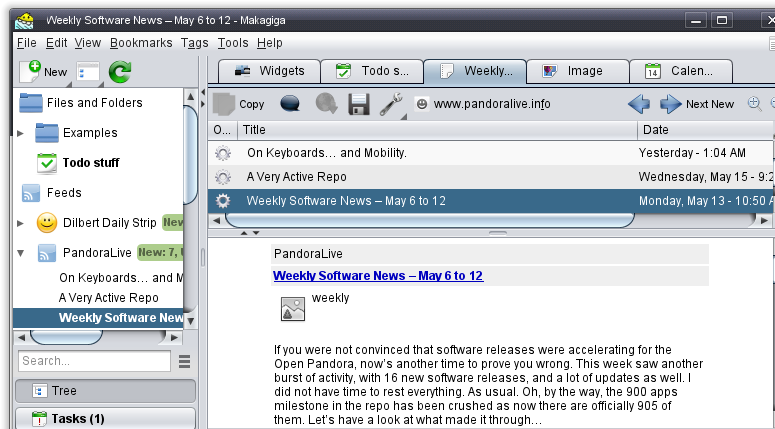The width and height of the screenshot is (775, 429).
Task: Open the Tasks (1) panel button
Action: tap(105, 419)
